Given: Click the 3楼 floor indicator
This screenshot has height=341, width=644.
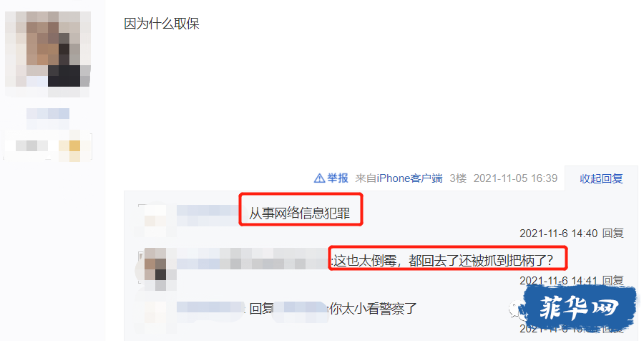Looking at the screenshot, I should (458, 178).
